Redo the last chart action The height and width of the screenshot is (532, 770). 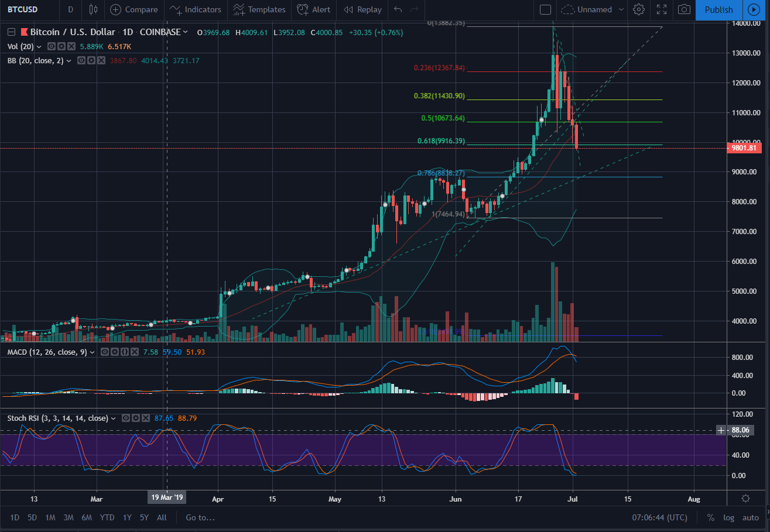click(x=415, y=9)
